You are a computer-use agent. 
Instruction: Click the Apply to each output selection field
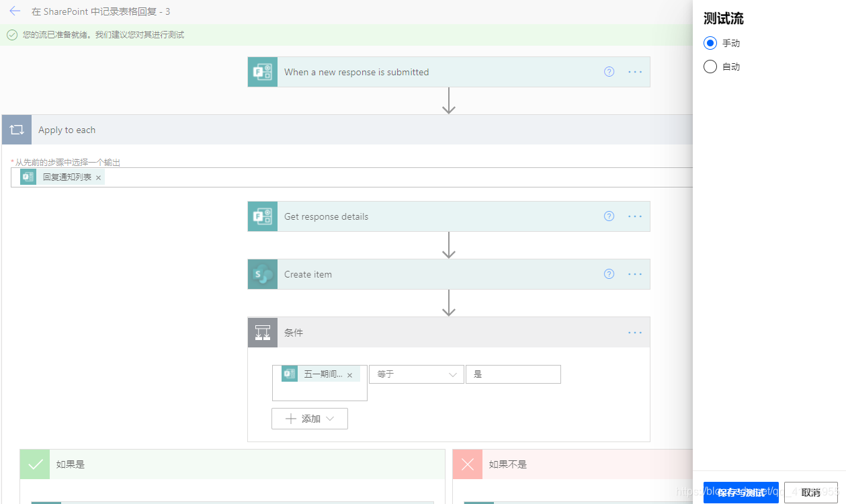tap(352, 177)
